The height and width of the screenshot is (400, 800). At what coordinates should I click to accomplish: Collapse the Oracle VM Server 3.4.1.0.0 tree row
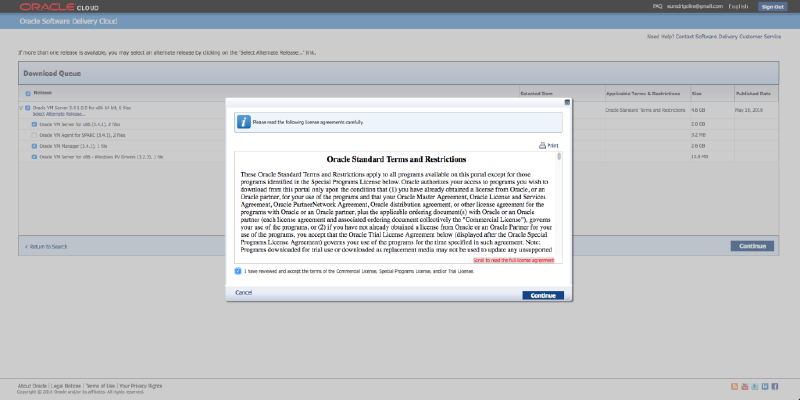[x=20, y=107]
